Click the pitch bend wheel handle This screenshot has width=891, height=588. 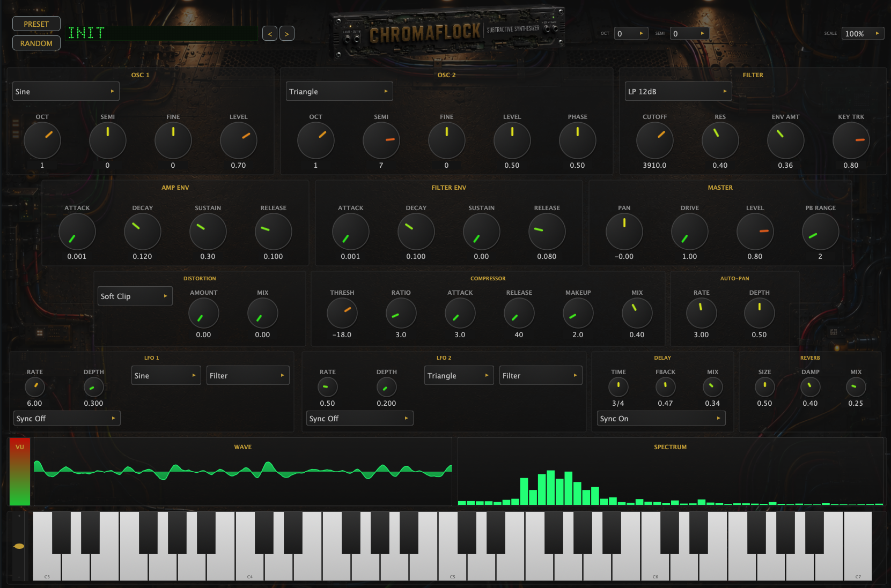point(19,546)
